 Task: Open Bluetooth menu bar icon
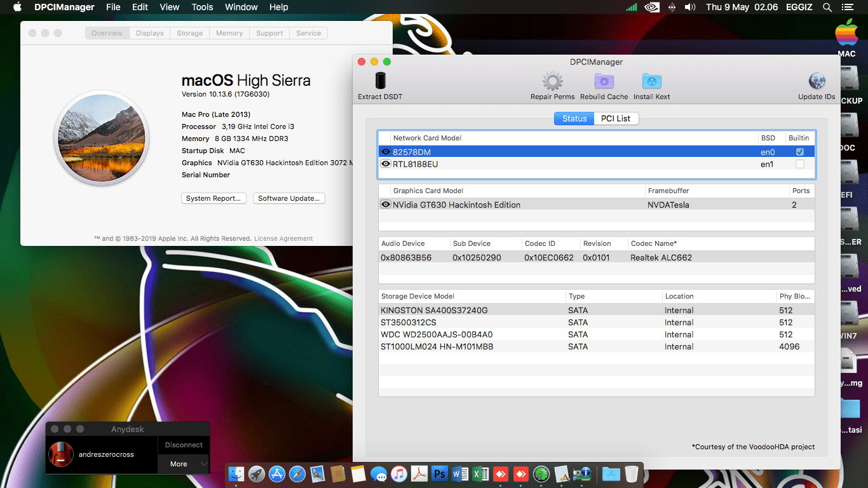coord(672,7)
